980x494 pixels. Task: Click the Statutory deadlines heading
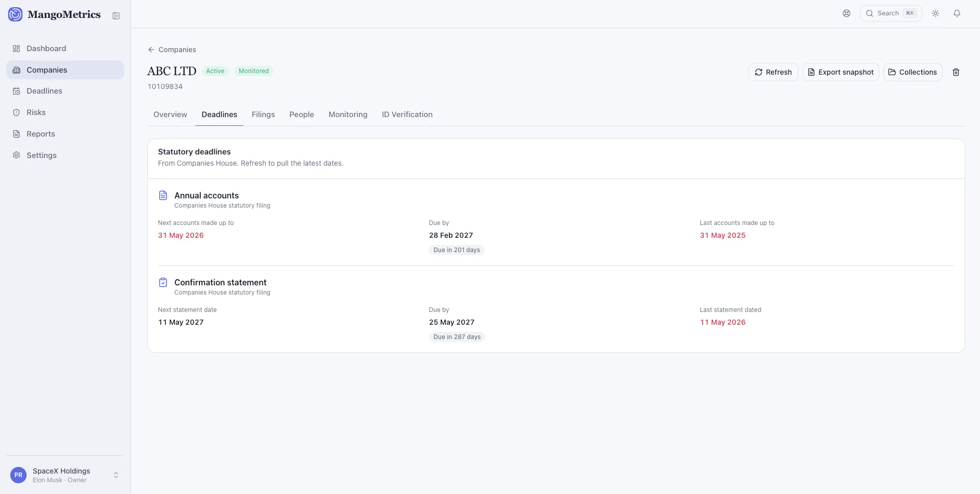point(194,152)
